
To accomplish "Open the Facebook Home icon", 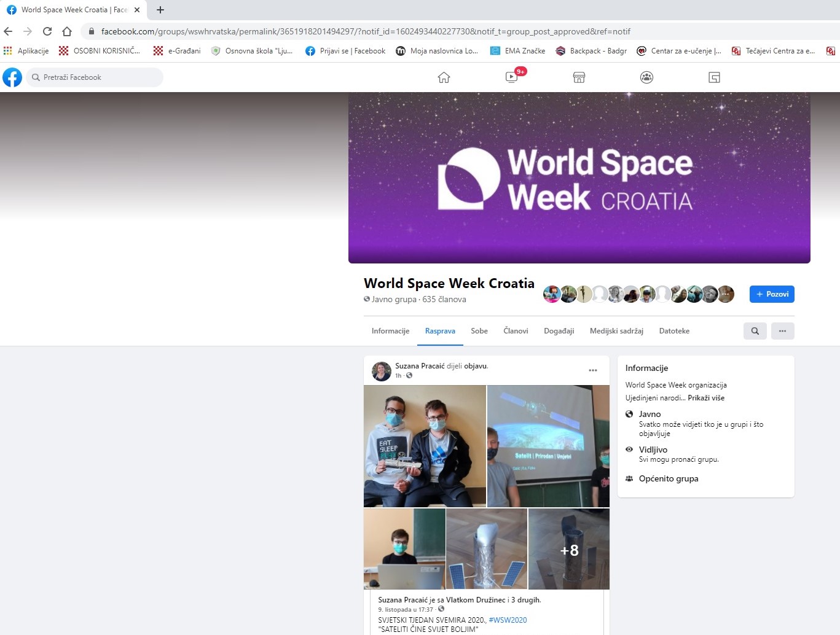I will point(444,77).
